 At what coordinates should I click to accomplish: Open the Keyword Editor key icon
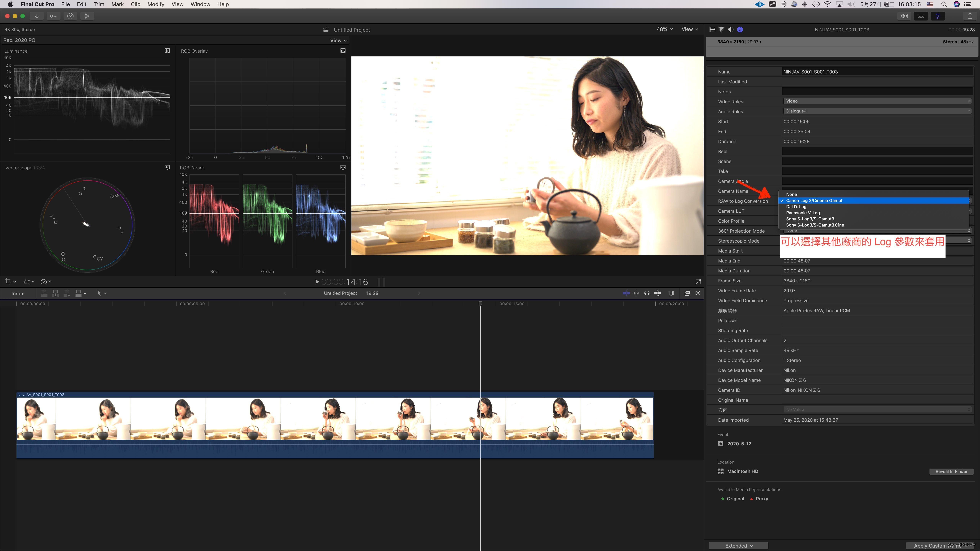tap(53, 16)
